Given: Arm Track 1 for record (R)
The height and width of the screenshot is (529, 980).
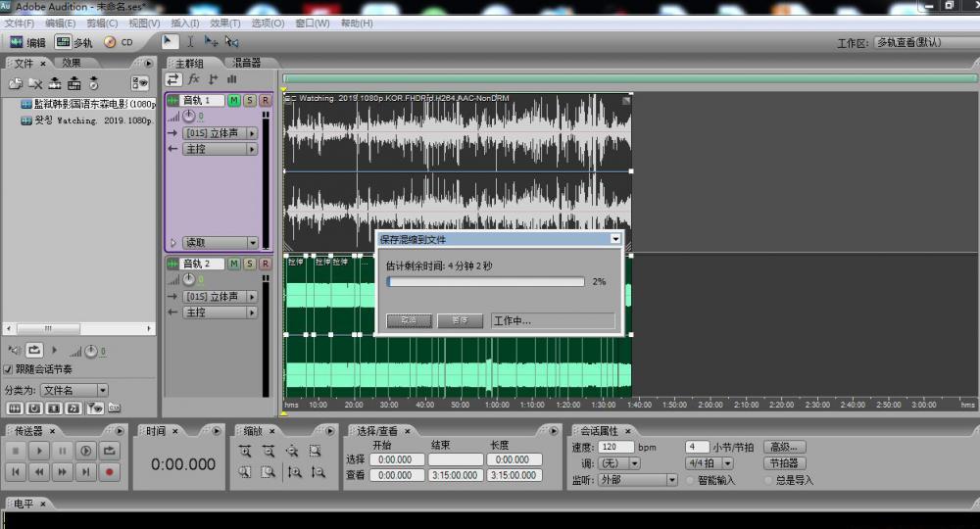Looking at the screenshot, I should tap(265, 100).
